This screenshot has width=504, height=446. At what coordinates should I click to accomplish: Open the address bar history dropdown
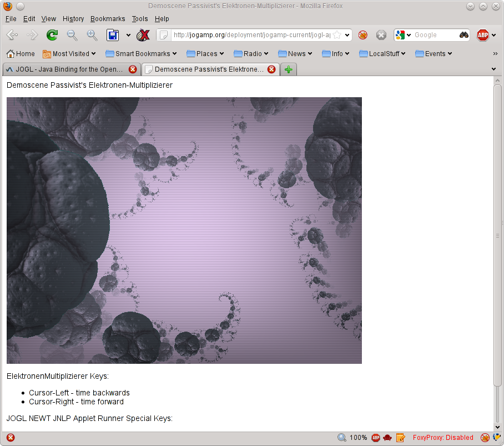[x=347, y=35]
